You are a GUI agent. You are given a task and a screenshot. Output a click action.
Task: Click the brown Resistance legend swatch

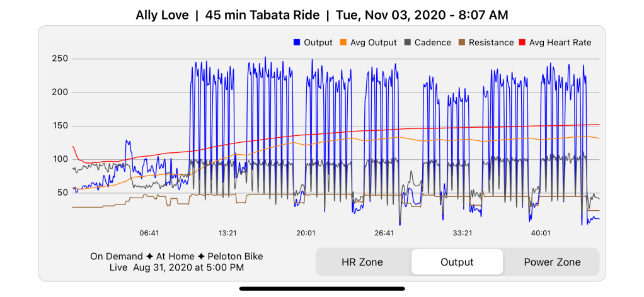click(x=462, y=43)
